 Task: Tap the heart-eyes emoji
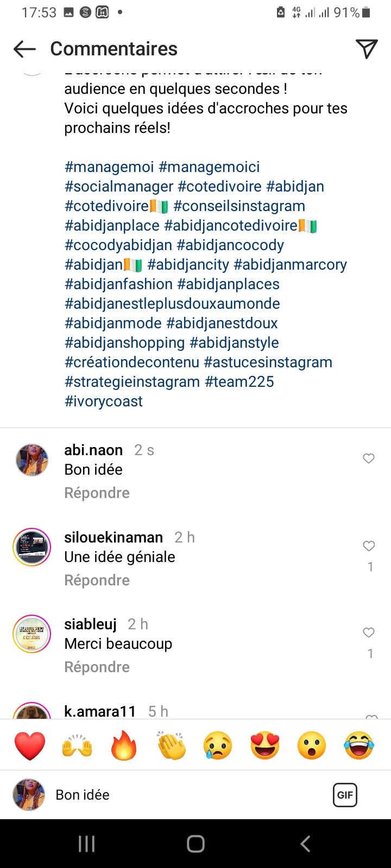click(265, 745)
